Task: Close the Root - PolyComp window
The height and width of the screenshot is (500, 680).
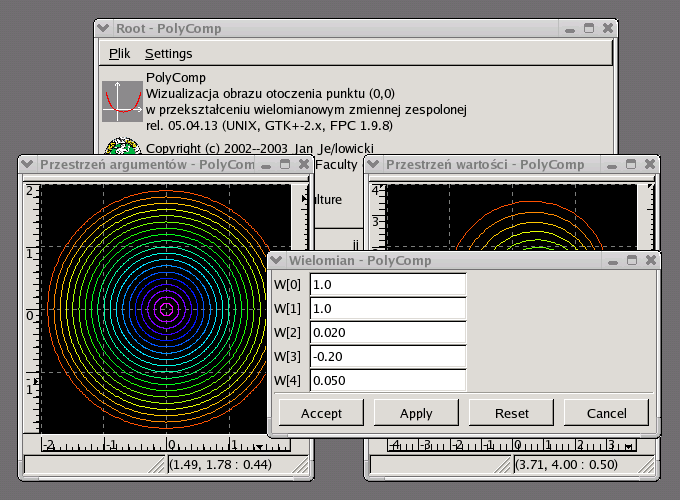Action: coord(608,28)
